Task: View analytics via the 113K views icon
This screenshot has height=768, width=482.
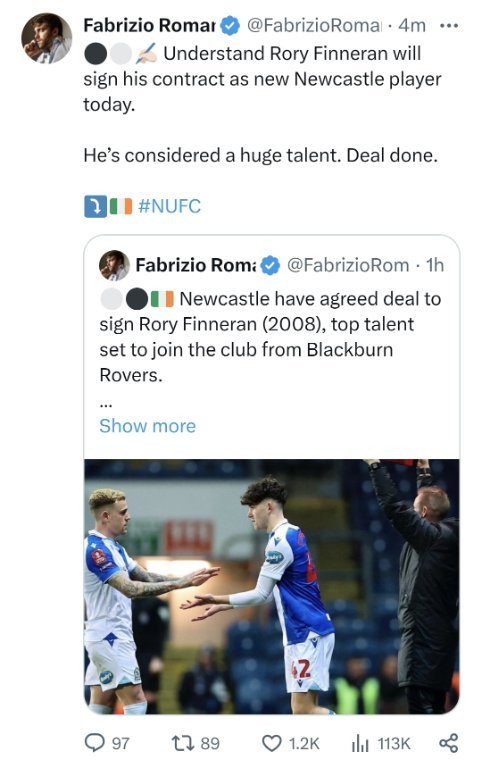Action: (360, 744)
